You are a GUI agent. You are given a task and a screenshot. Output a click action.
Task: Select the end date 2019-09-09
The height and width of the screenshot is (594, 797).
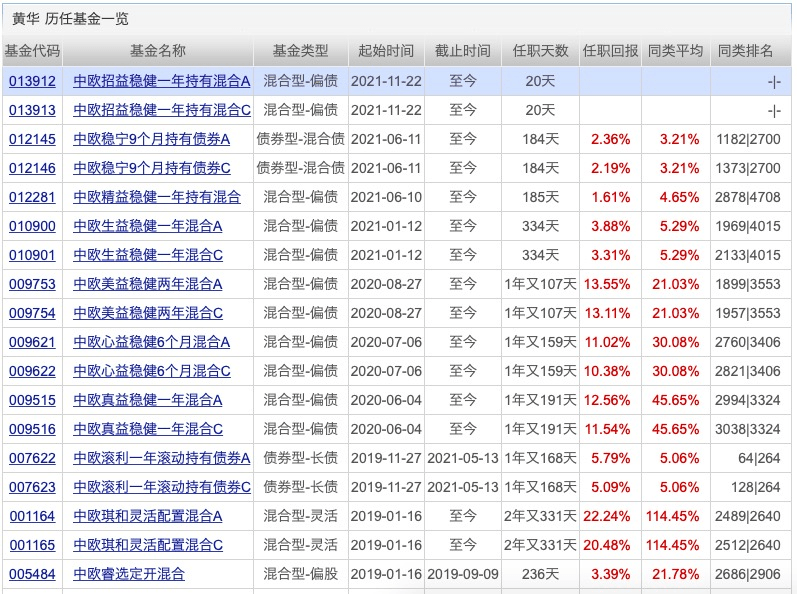[463, 574]
